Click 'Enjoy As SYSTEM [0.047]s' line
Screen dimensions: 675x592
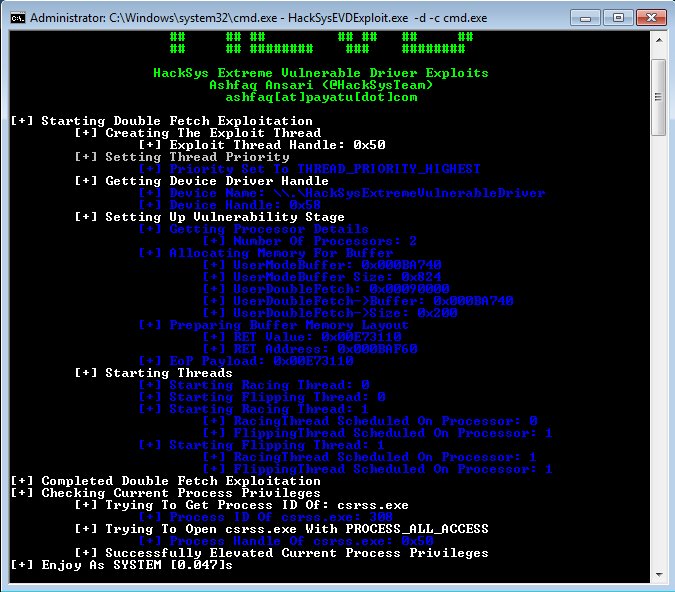click(121, 565)
